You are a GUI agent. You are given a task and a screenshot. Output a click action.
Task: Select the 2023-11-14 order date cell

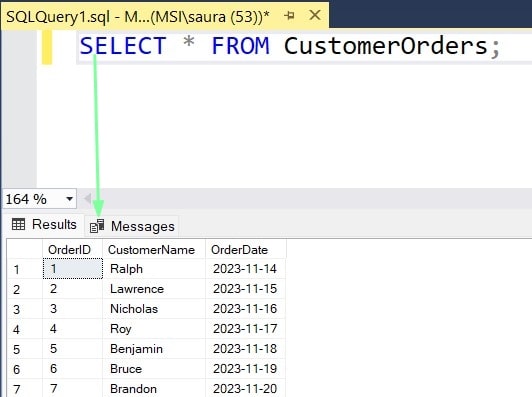(245, 269)
